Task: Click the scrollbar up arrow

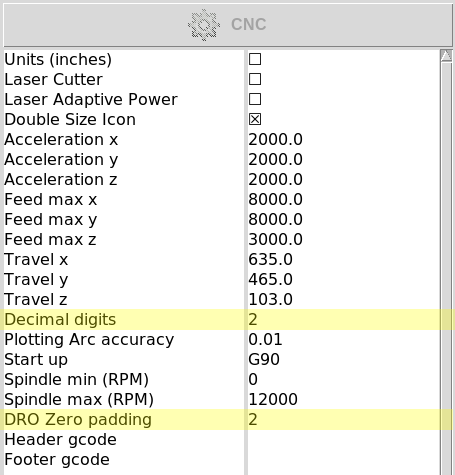Action: 446,55
